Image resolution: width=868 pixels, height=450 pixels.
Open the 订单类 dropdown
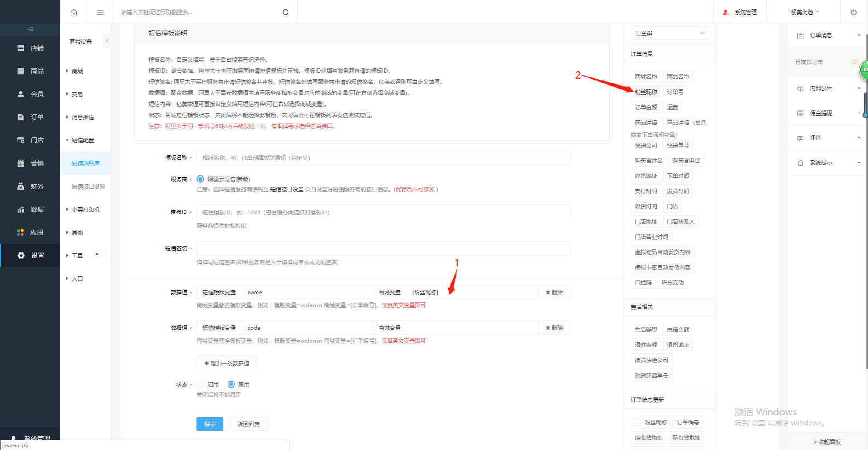point(670,33)
